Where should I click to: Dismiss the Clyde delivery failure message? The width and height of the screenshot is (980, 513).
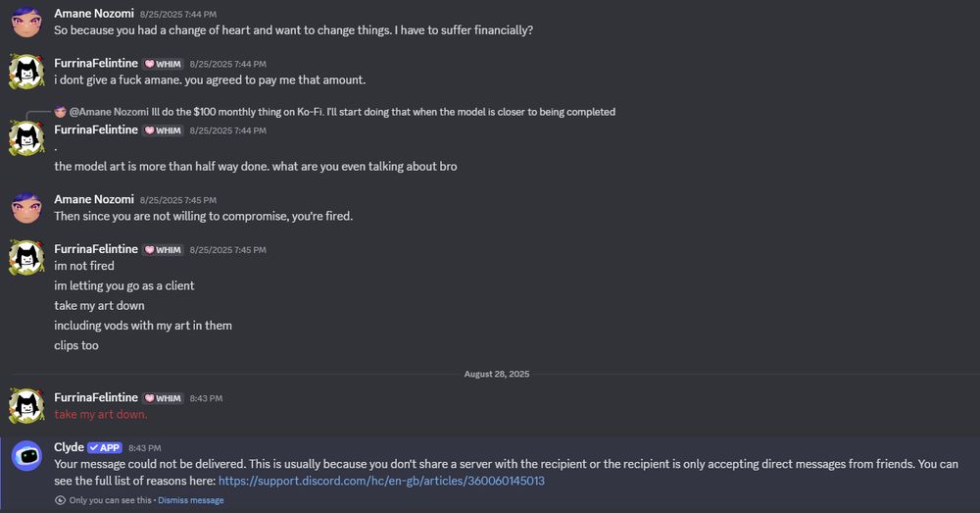[x=190, y=500]
